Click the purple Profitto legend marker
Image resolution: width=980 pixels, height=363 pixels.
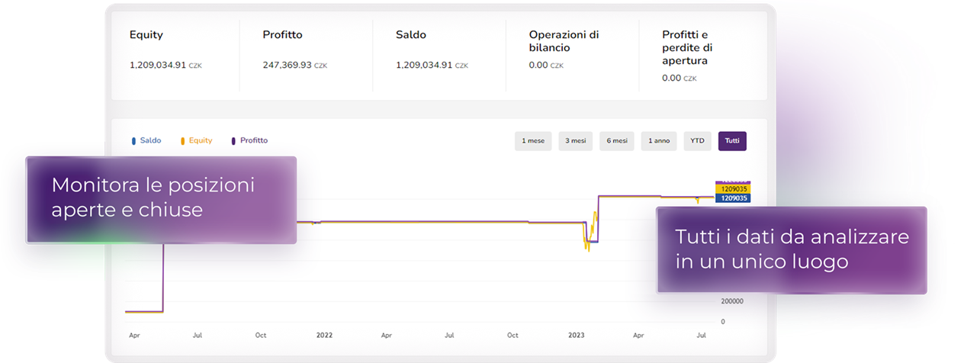pos(233,141)
